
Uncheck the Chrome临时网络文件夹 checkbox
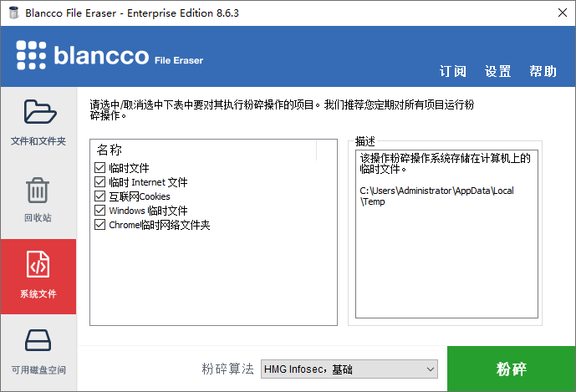(100, 225)
